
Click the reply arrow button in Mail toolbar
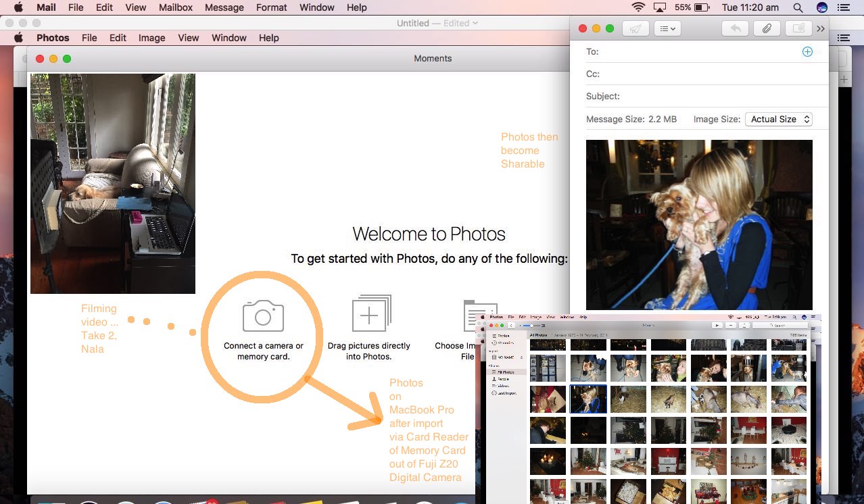(x=735, y=28)
